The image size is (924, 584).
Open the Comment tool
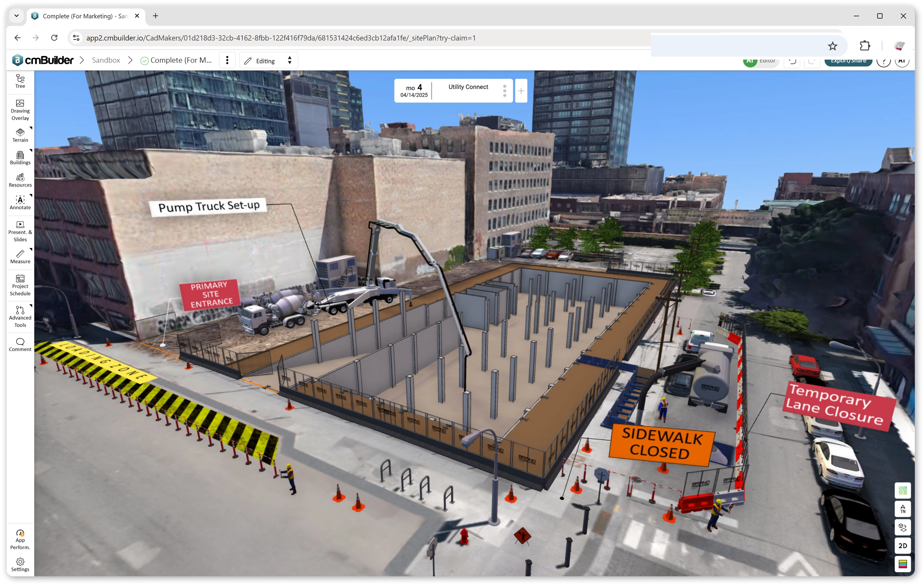tap(20, 344)
